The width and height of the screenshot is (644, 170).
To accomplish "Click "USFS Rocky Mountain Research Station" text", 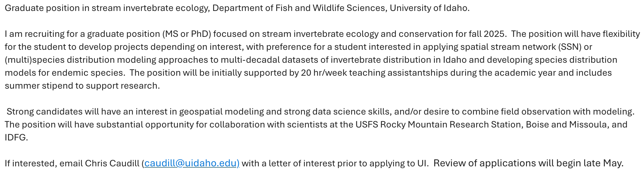I will pos(438,125).
